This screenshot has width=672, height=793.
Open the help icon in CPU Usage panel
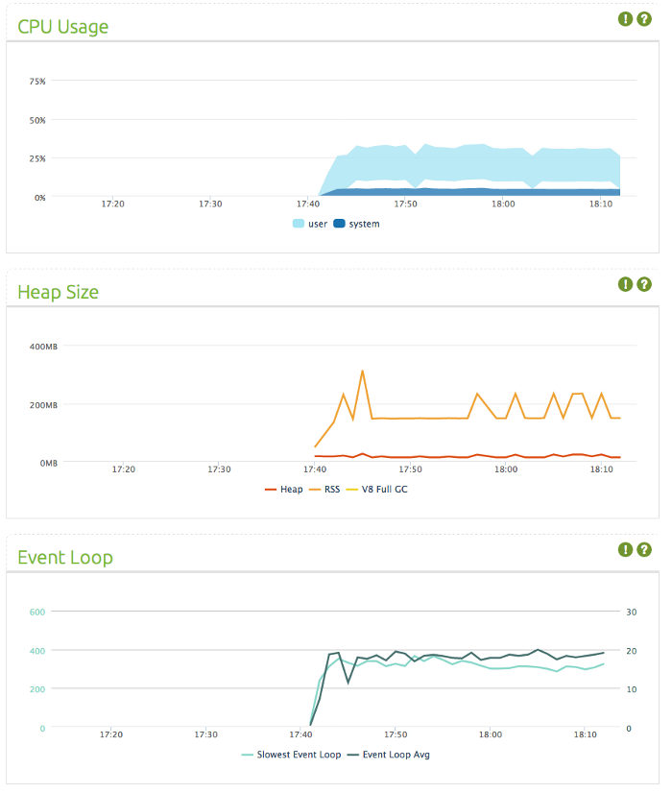(x=644, y=19)
